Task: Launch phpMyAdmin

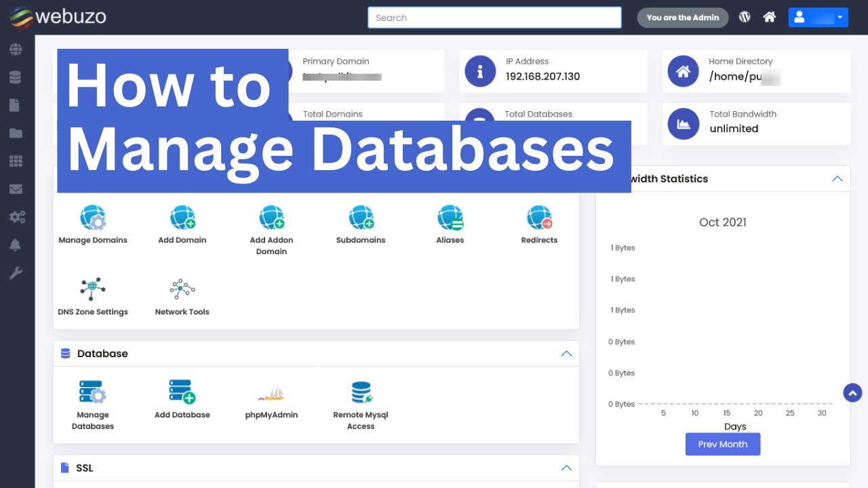Action: pos(271,394)
